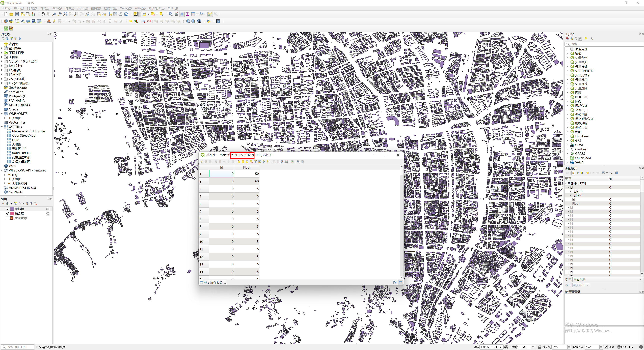Click filter funnel icon in attribute table
Image resolution: width=644 pixels, height=350 pixels.
(255, 162)
